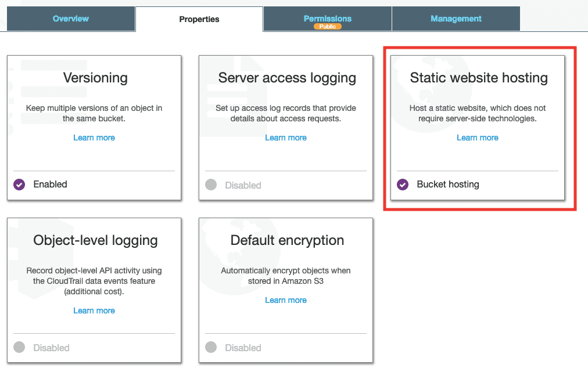This screenshot has width=588, height=379.
Task: Click the grey Disabled circle for Server access logging
Action: (x=211, y=185)
